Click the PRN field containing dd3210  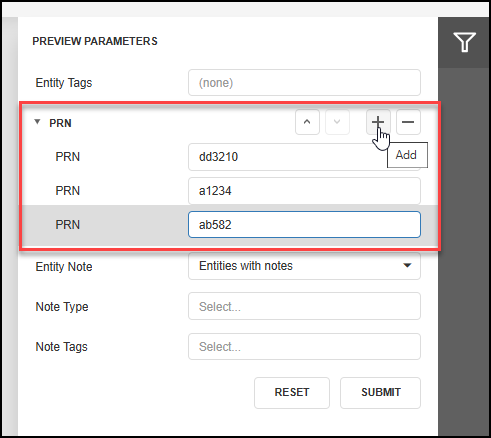click(x=304, y=157)
